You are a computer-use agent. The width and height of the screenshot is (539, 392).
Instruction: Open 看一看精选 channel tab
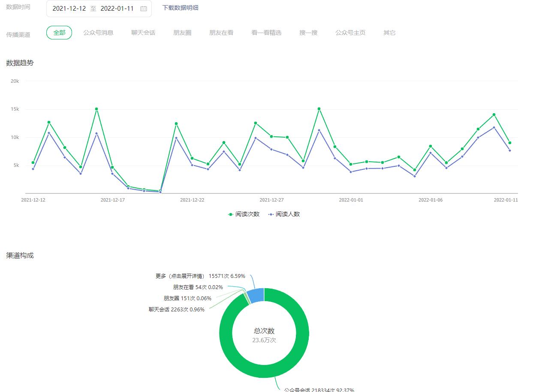point(266,33)
